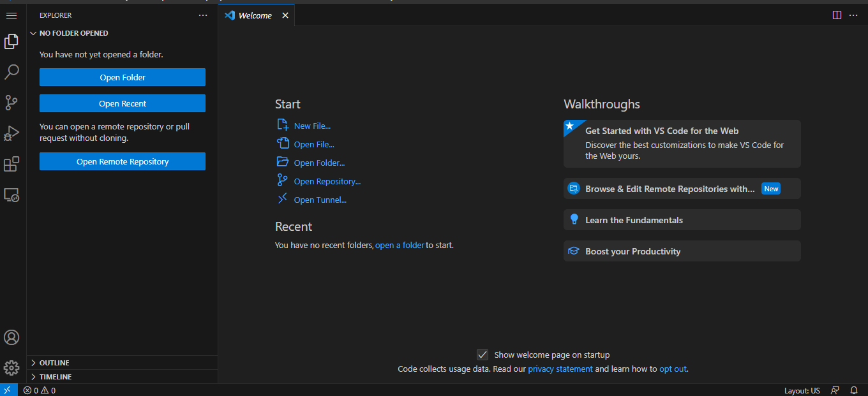Expand the Timeline section
The image size is (868, 396).
tap(122, 377)
